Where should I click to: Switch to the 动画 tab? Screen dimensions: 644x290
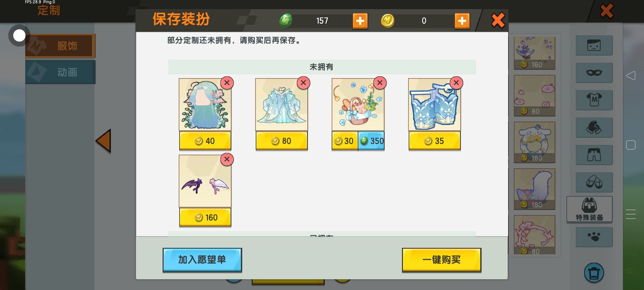tap(60, 72)
